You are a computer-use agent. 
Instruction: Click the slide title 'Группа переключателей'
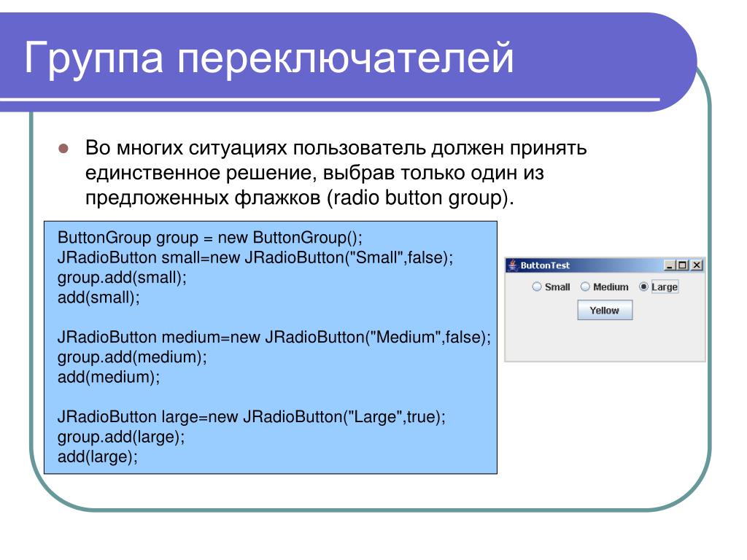pos(269,58)
